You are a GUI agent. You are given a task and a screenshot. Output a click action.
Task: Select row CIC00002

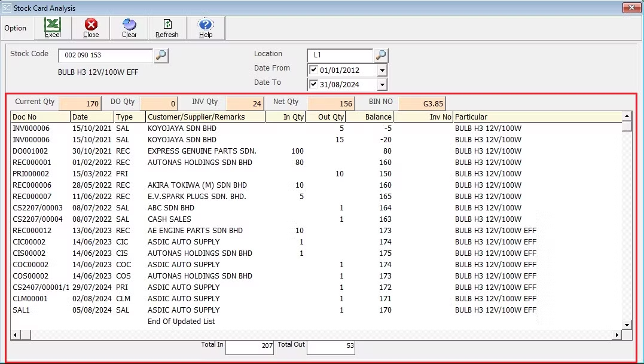coord(317,242)
